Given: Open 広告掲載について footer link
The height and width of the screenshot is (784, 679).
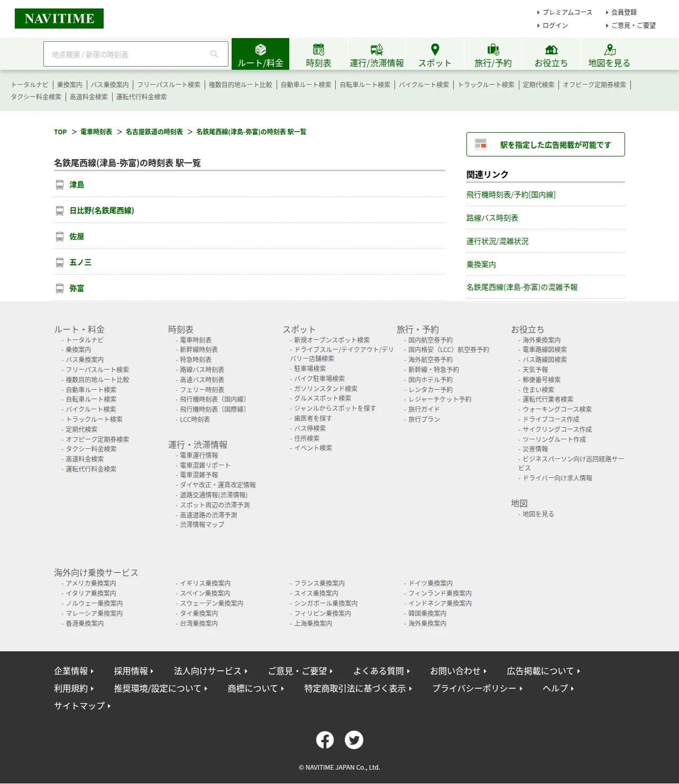Looking at the screenshot, I should tap(544, 671).
